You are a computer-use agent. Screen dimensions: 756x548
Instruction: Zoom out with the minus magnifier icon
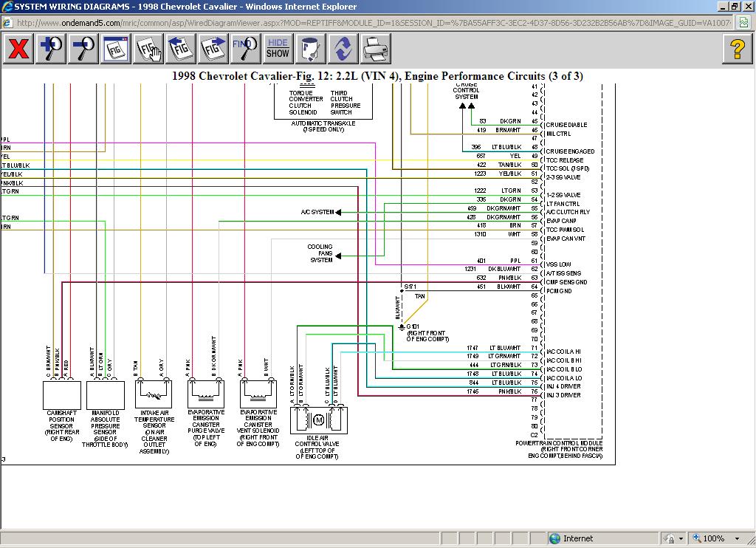83,49
